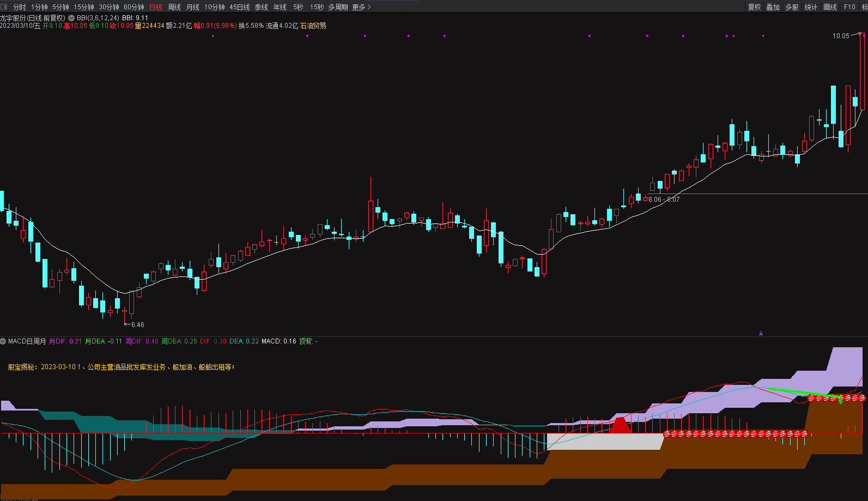Click the panel layout icon before 分时

coord(4,7)
